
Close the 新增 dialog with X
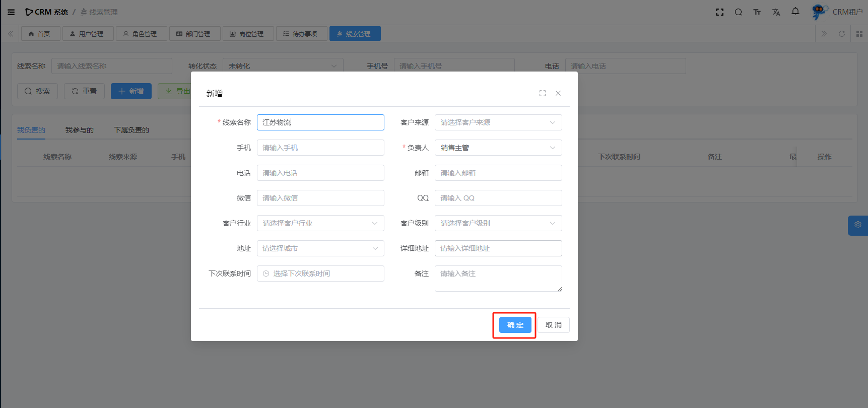(558, 93)
